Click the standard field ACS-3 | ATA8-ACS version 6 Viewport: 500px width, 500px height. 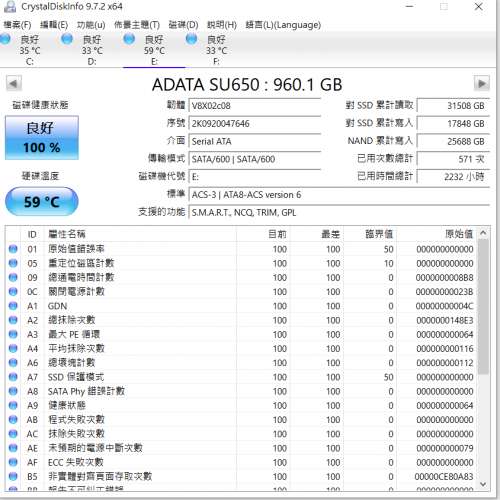(x=339, y=195)
